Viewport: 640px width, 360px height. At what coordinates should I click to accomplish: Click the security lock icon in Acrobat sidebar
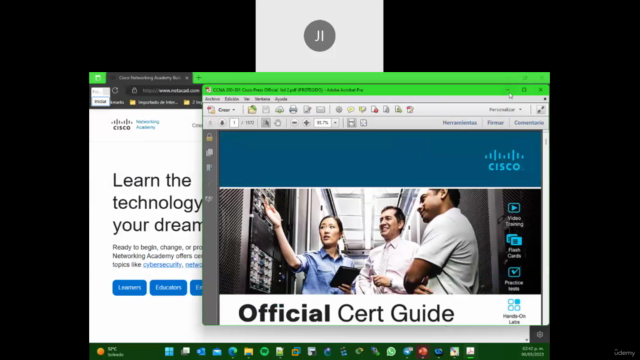click(209, 137)
